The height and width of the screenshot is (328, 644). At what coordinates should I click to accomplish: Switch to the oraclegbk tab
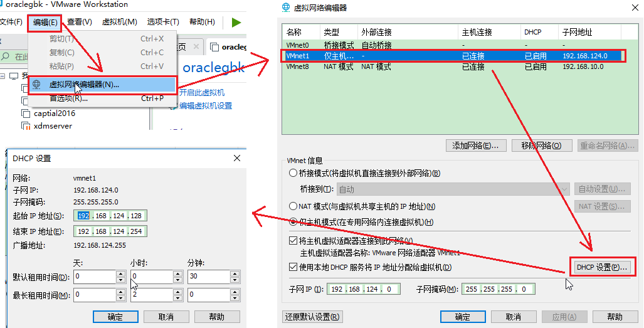(x=228, y=47)
